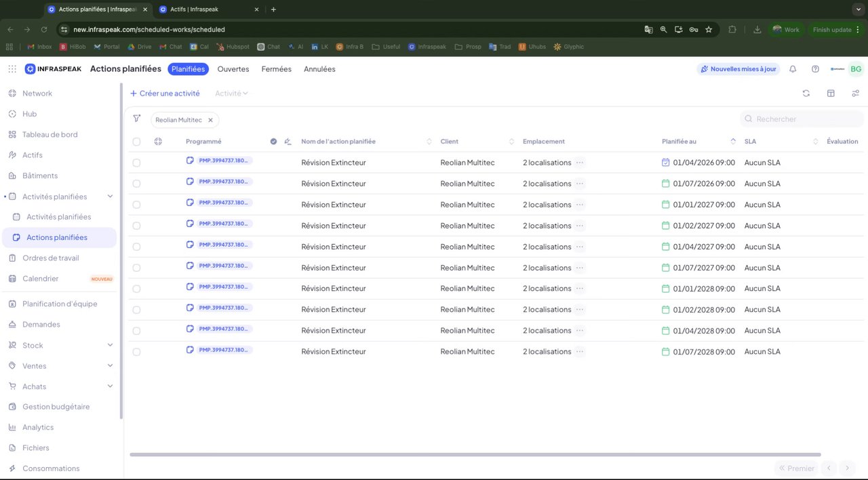This screenshot has height=480, width=868.
Task: Open Demandes in sidebar
Action: (x=41, y=325)
